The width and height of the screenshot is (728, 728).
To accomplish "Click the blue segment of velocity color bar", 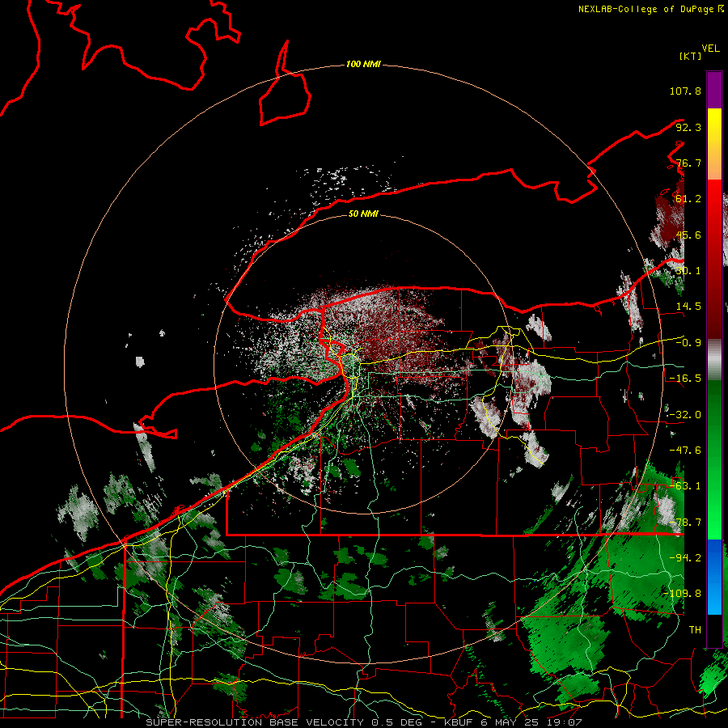I will point(714,577).
